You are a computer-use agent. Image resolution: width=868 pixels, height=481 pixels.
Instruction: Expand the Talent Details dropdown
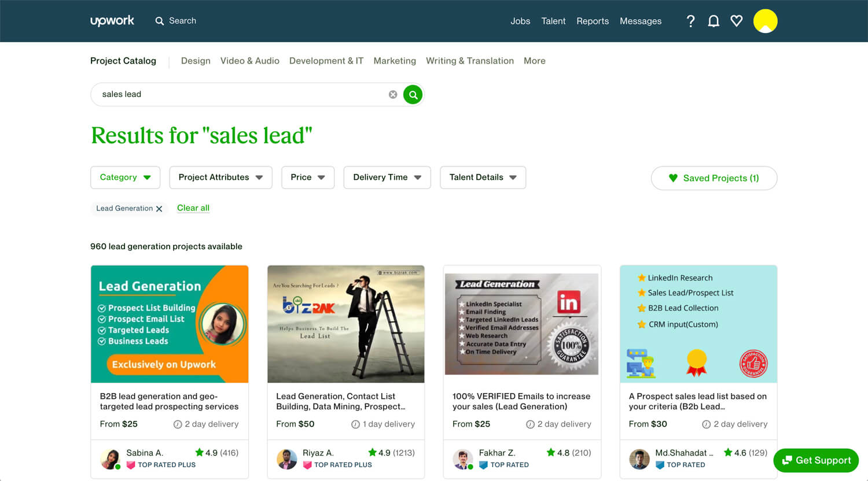tap(483, 177)
